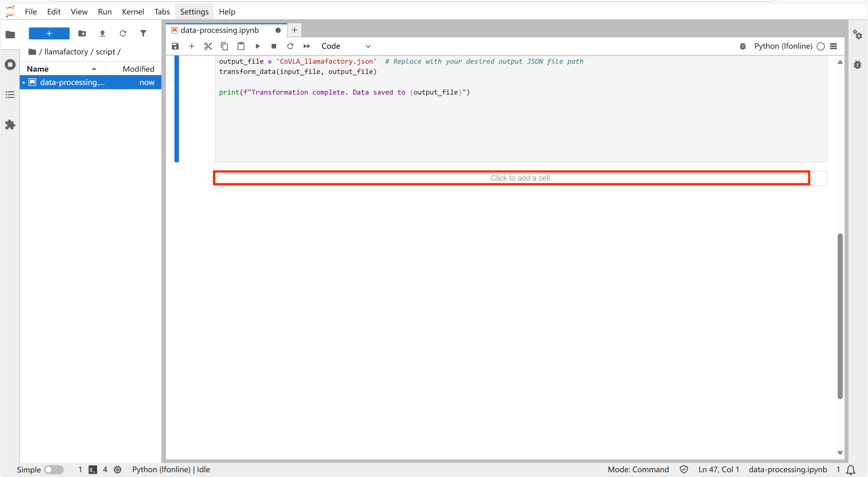The image size is (868, 477).
Task: Open the cell type Code dropdown
Action: (346, 46)
